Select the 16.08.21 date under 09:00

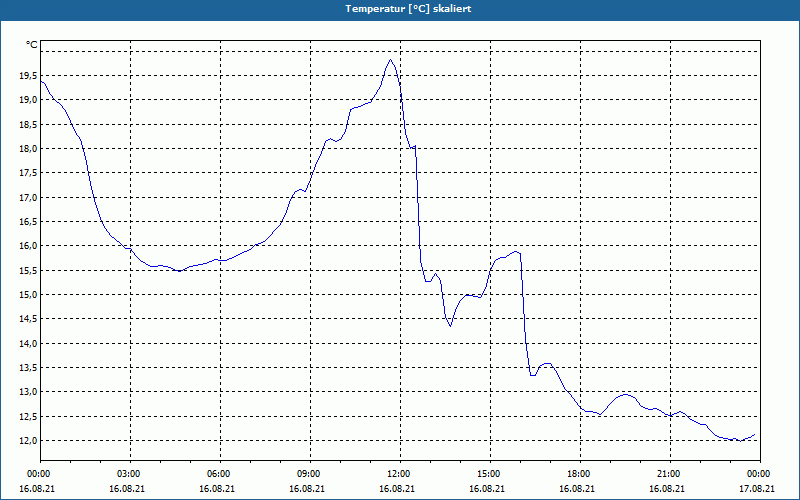(307, 488)
